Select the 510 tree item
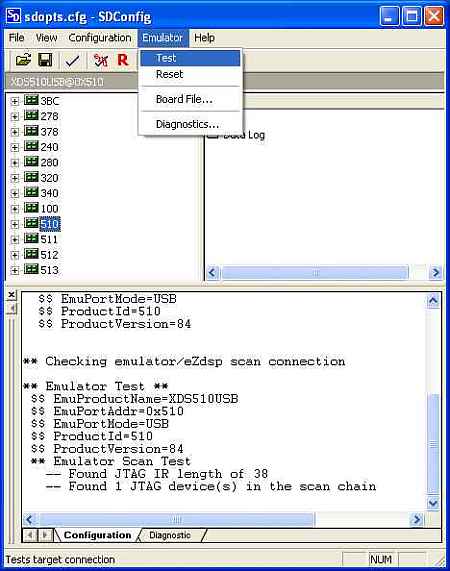Viewport: 450px width, 571px height. (50, 224)
